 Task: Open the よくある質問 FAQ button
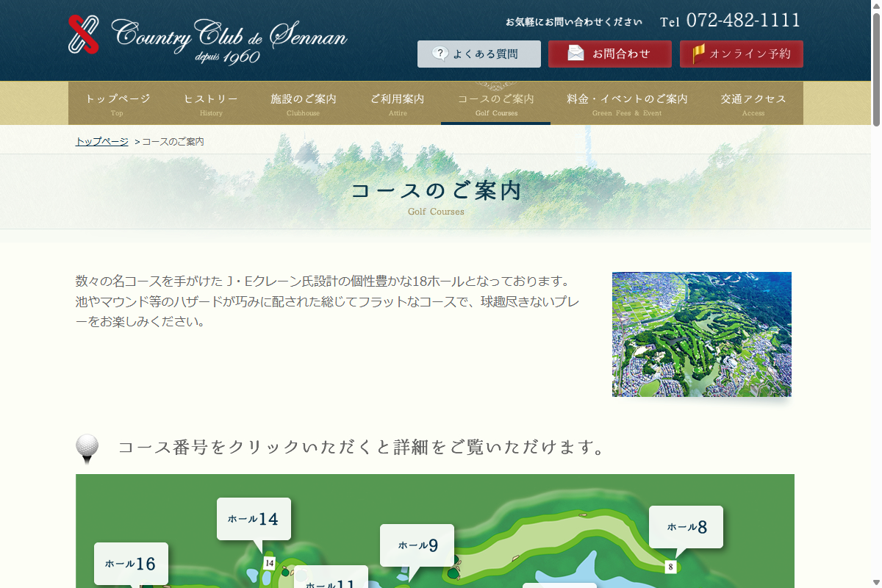[479, 54]
